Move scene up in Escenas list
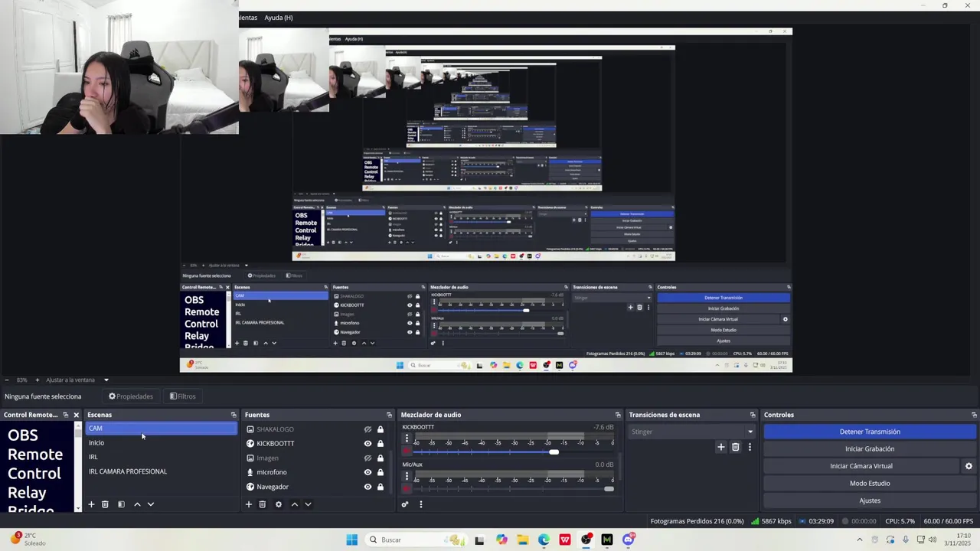The image size is (980, 551). click(x=137, y=504)
